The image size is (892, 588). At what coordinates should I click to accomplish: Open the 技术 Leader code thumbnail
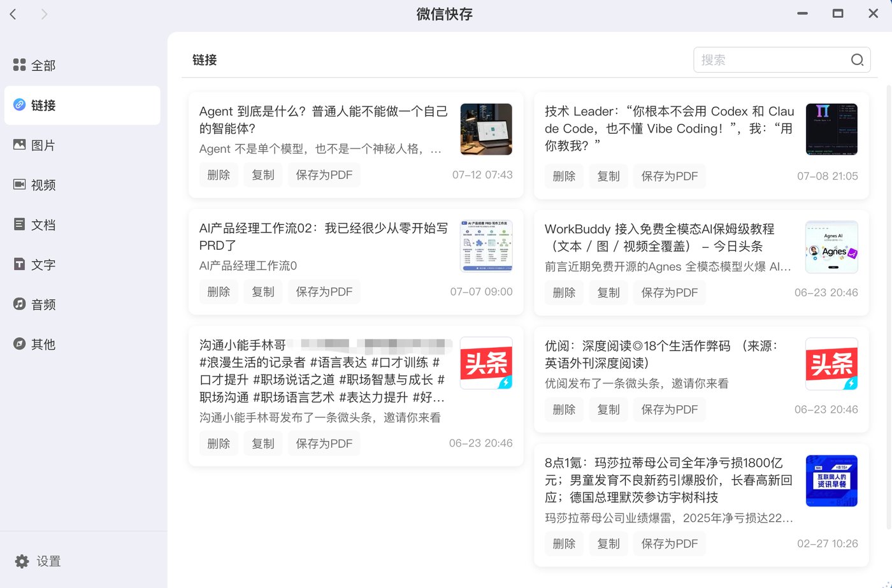pyautogui.click(x=831, y=129)
